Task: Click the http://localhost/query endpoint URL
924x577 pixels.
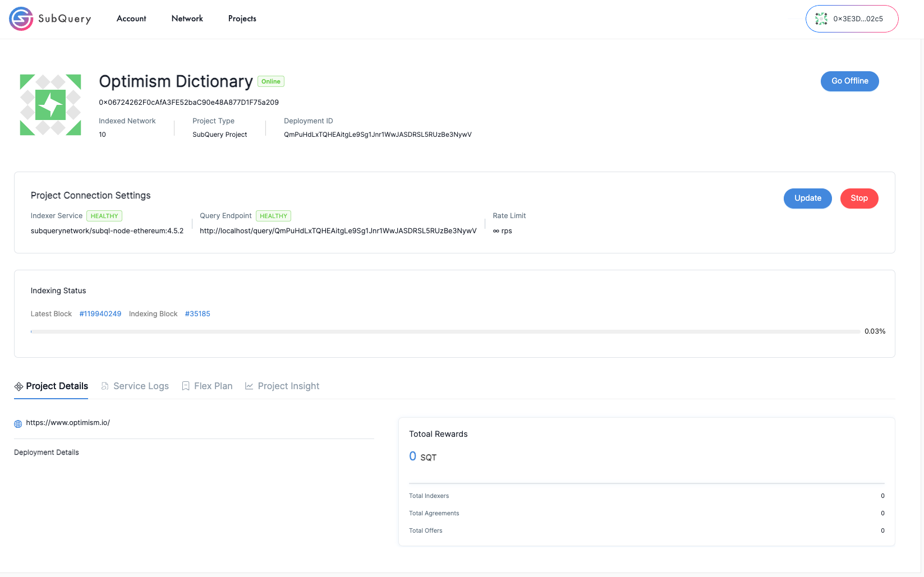Action: point(338,231)
